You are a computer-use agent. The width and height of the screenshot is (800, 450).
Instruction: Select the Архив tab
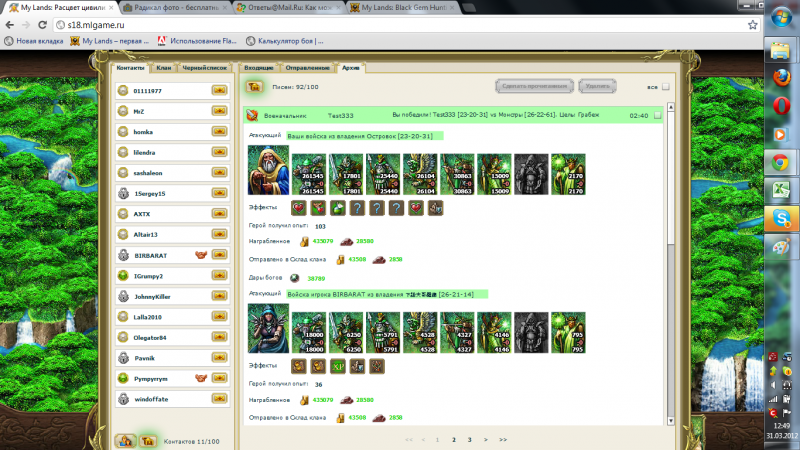click(351, 67)
